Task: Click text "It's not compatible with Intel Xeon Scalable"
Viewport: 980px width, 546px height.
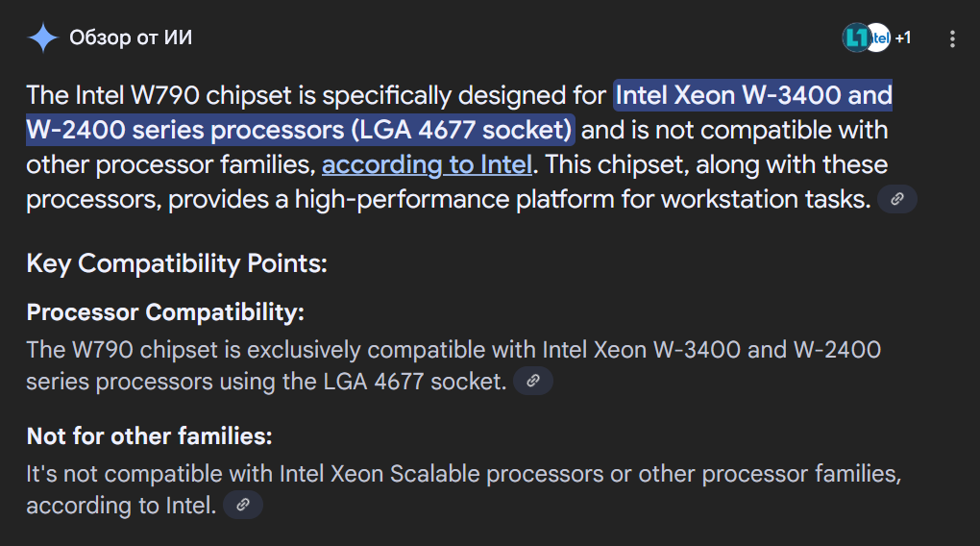Action: point(253,474)
